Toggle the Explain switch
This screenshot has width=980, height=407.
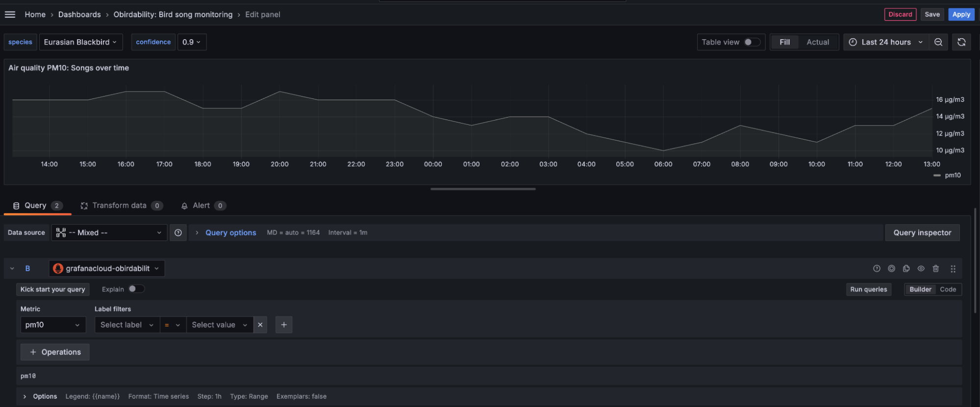[x=136, y=289]
